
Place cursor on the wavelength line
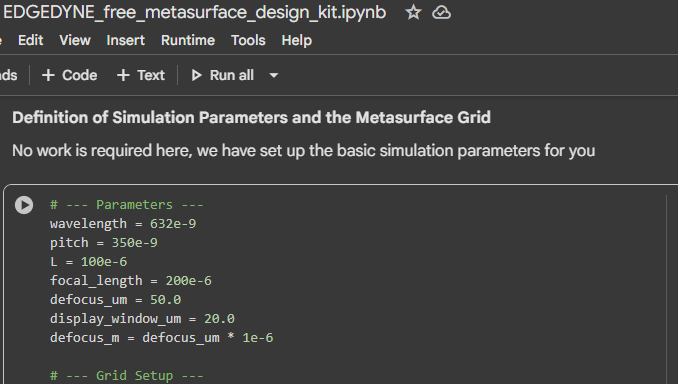(123, 224)
